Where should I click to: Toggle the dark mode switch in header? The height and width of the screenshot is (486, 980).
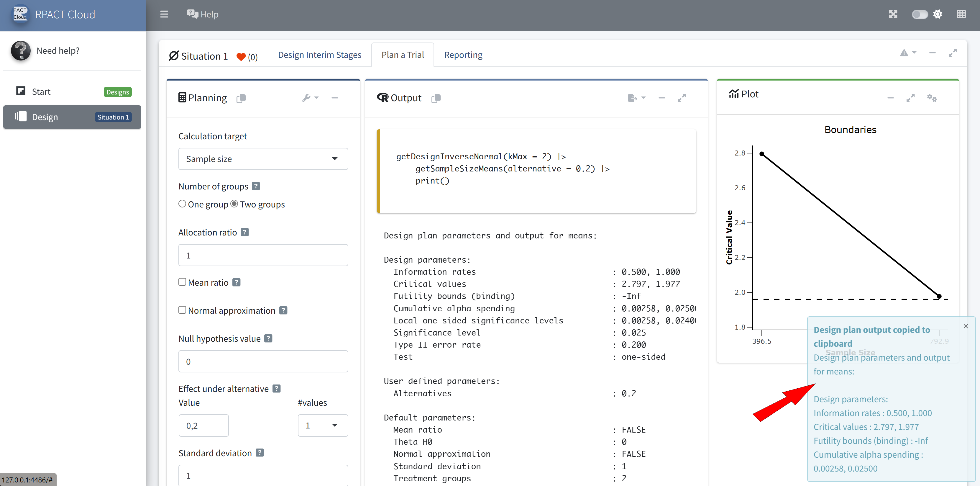tap(920, 14)
